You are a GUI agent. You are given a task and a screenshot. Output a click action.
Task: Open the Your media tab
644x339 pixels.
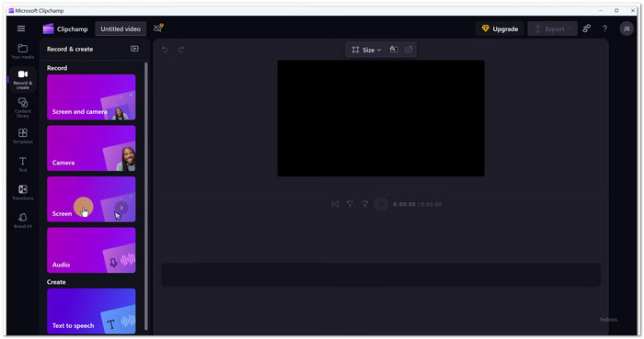23,51
